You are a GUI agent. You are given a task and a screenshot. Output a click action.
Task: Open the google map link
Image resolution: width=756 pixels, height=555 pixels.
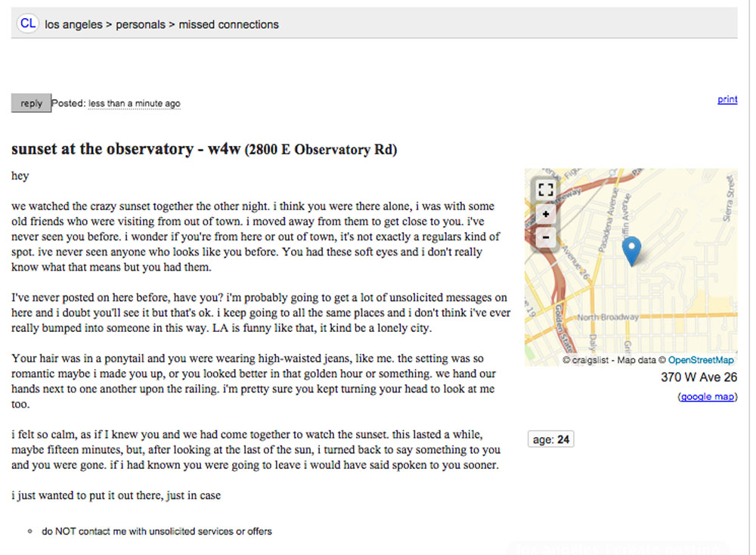coord(708,397)
